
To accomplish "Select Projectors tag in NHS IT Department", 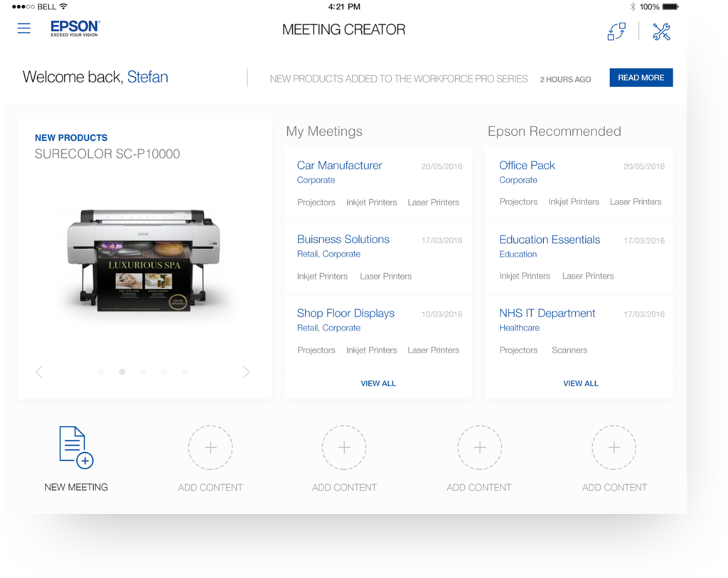I will [518, 350].
